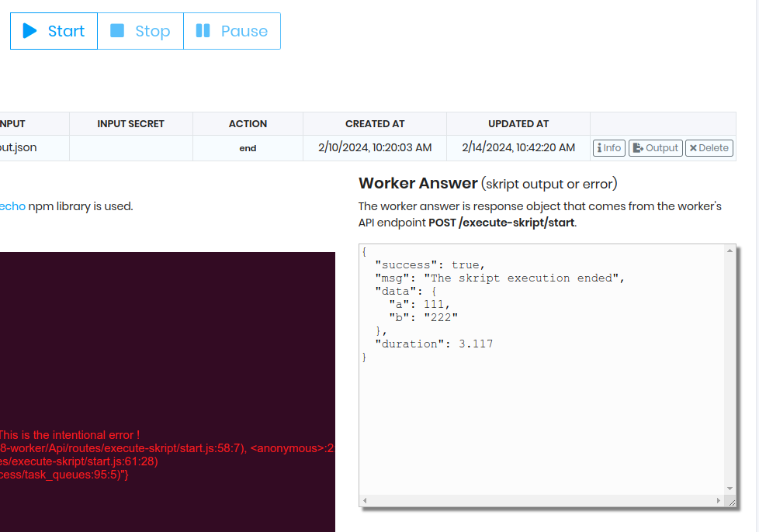Select created date 2/10/2024, 10:20:03 AM
Screen dimensions: 759x532
click(375, 147)
